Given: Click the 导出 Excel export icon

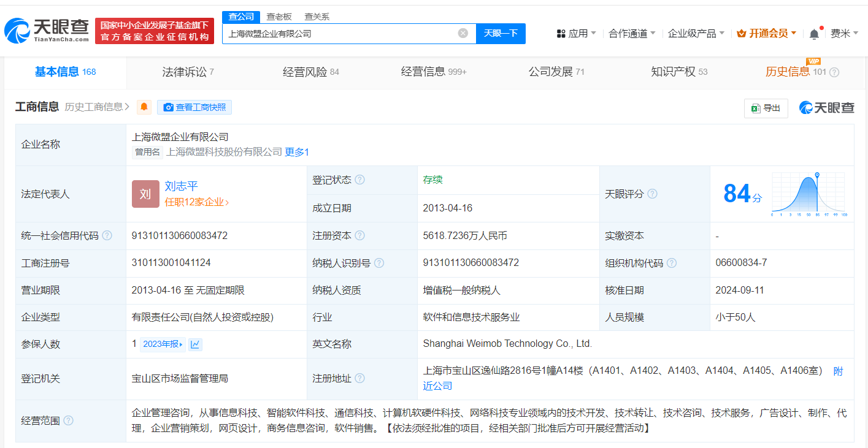Looking at the screenshot, I should point(756,108).
